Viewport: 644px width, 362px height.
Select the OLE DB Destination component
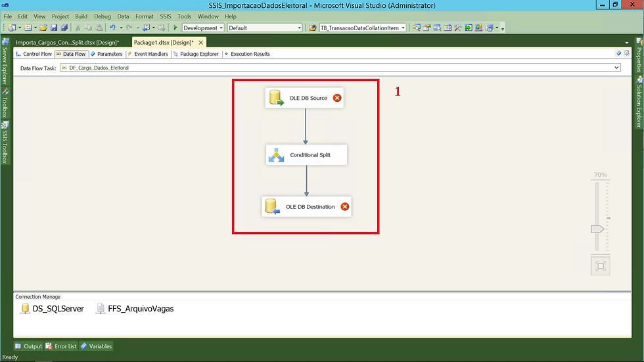point(306,206)
